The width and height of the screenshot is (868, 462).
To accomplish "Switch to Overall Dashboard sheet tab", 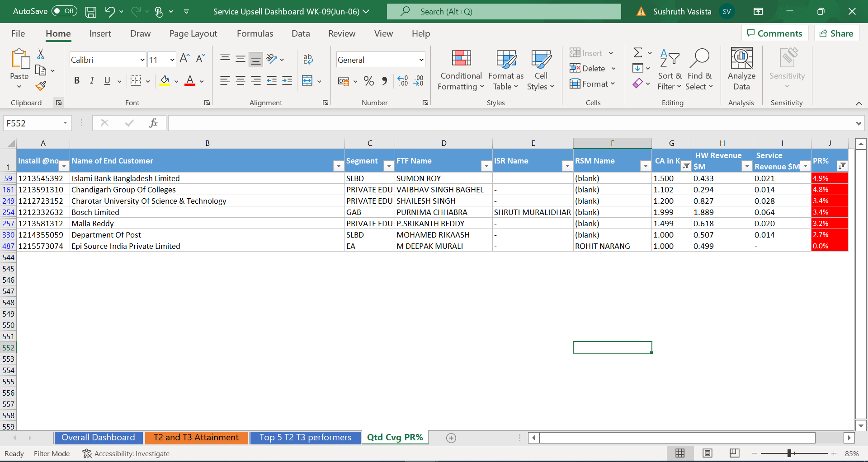I will click(x=98, y=437).
